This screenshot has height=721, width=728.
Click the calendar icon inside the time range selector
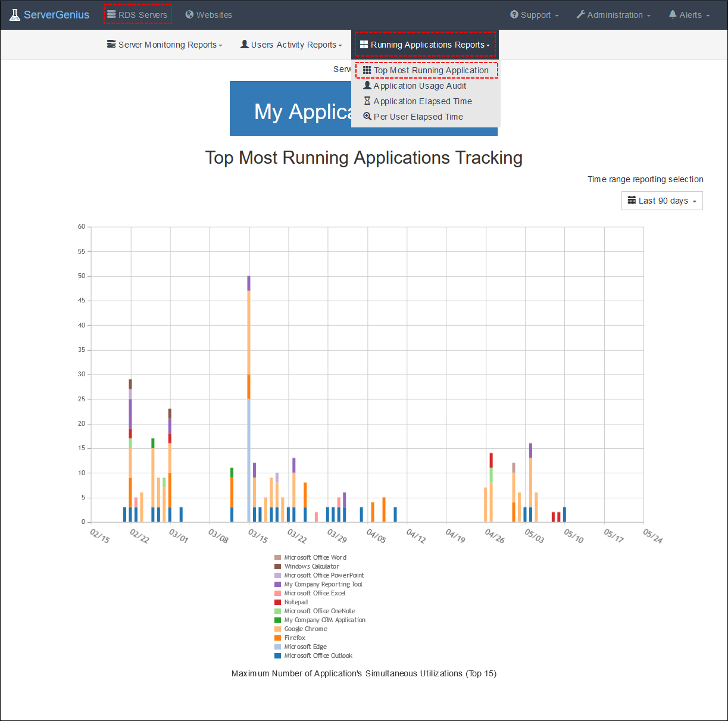632,201
